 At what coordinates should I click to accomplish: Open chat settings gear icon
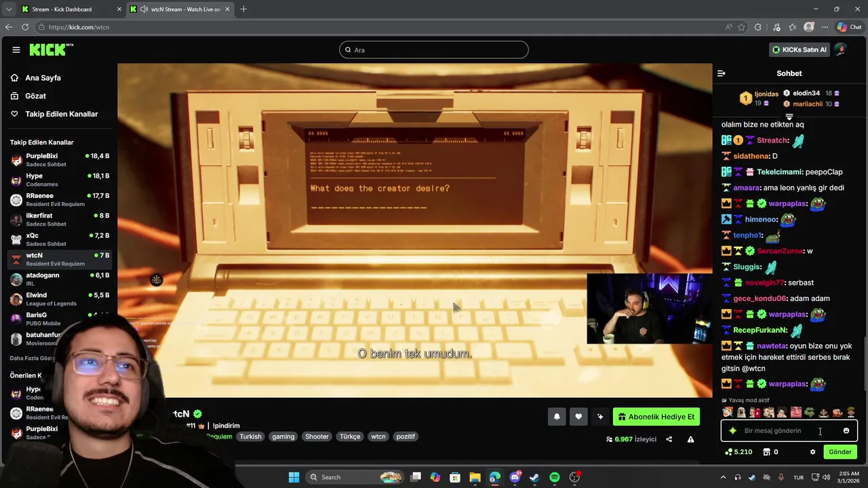pyautogui.click(x=812, y=452)
